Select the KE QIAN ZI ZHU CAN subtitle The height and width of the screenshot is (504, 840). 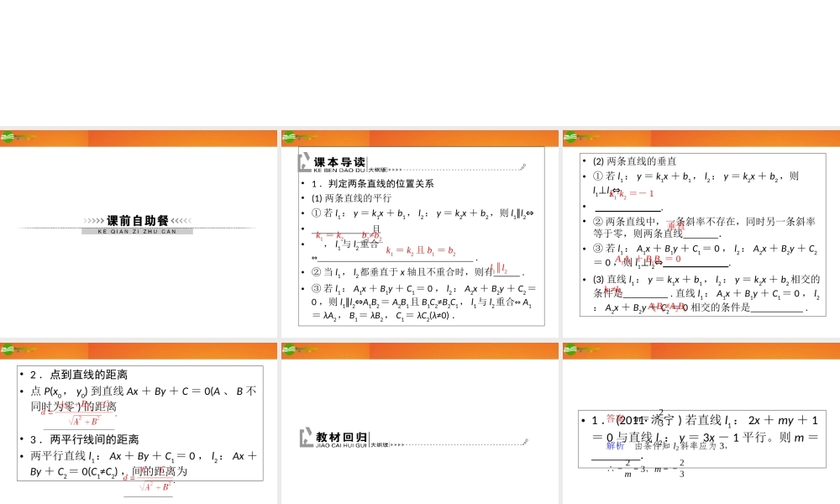click(137, 231)
